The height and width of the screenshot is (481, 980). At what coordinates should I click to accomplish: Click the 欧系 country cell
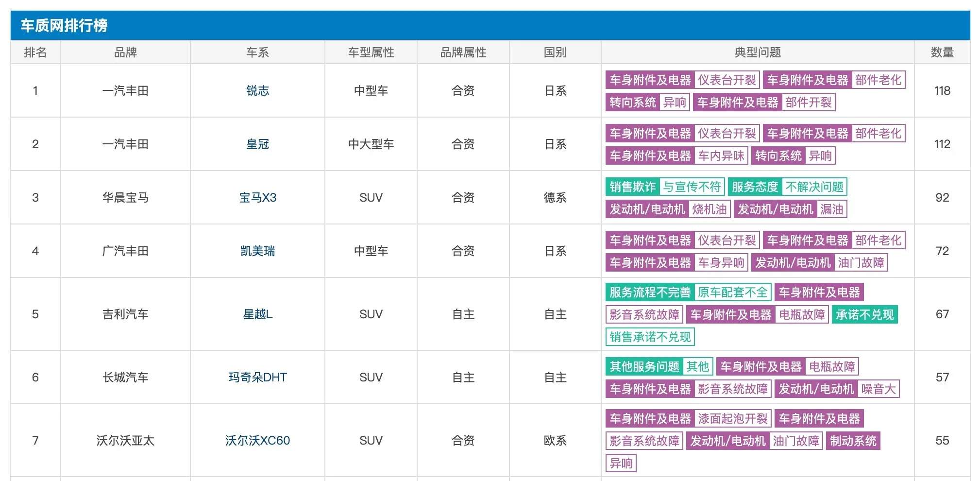click(x=555, y=441)
